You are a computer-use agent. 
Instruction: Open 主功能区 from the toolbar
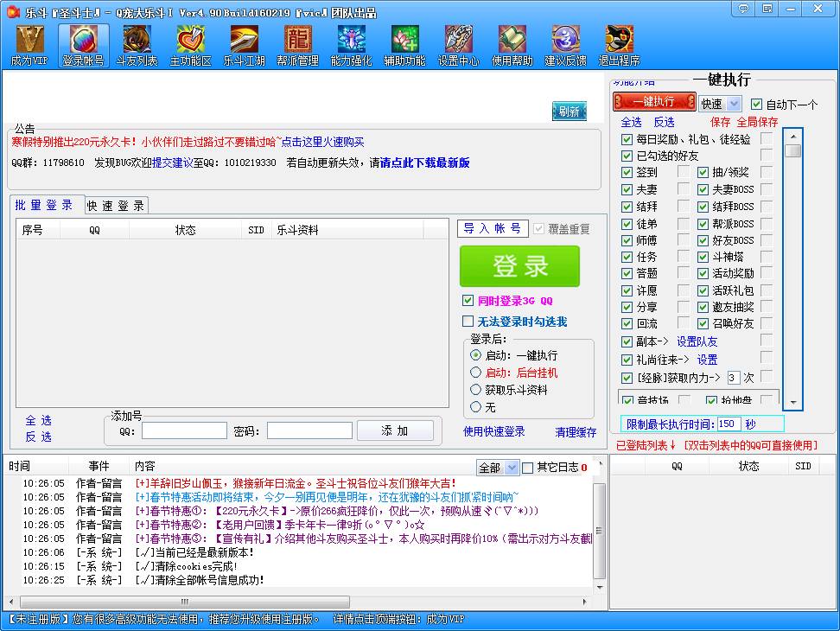point(190,43)
